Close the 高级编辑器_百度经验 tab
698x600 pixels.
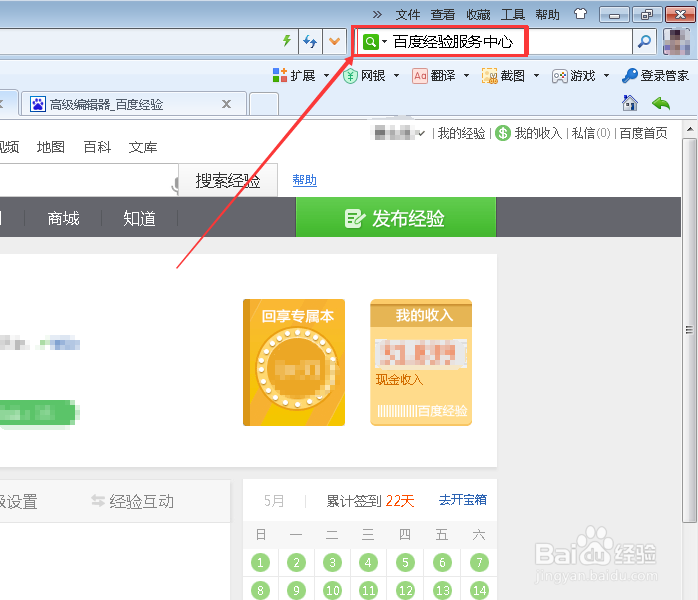coord(227,104)
